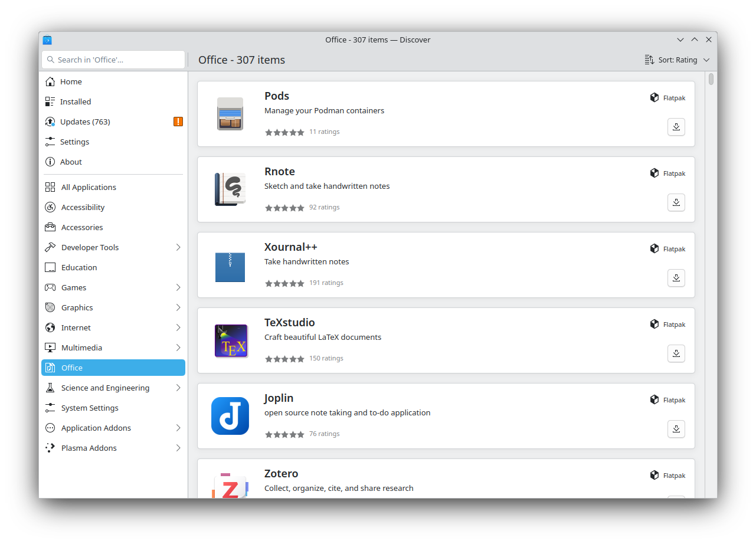This screenshot has height=544, width=756.
Task: Click the '92 ratings' text on Rnote
Action: point(325,207)
